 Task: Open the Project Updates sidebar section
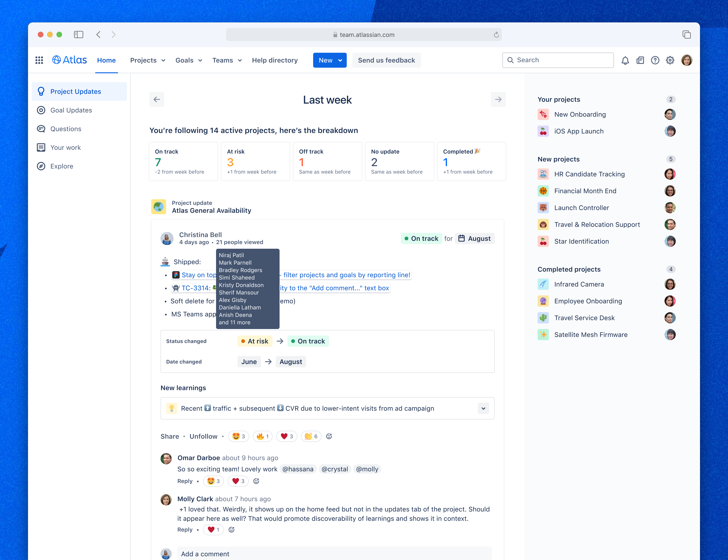click(x=76, y=91)
